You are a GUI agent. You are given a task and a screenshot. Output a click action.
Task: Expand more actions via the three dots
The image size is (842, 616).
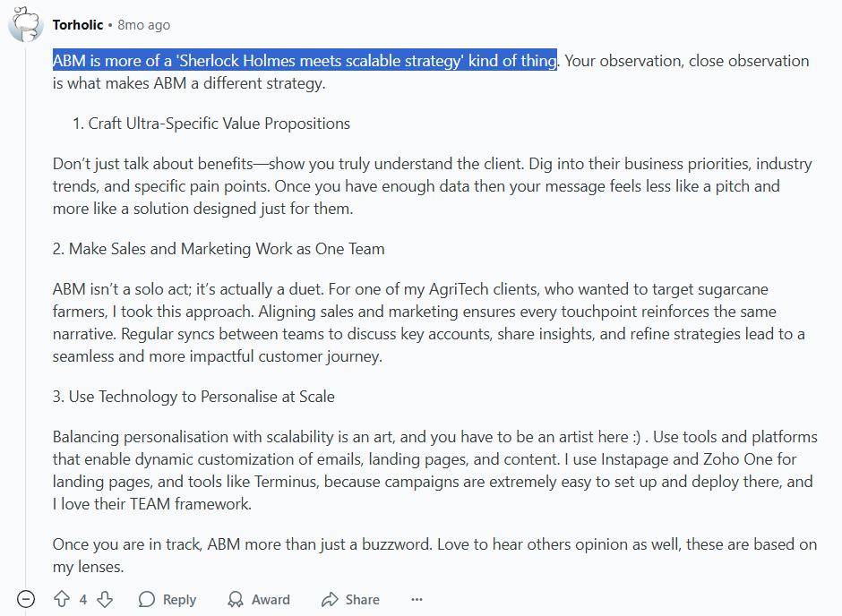pos(417,599)
